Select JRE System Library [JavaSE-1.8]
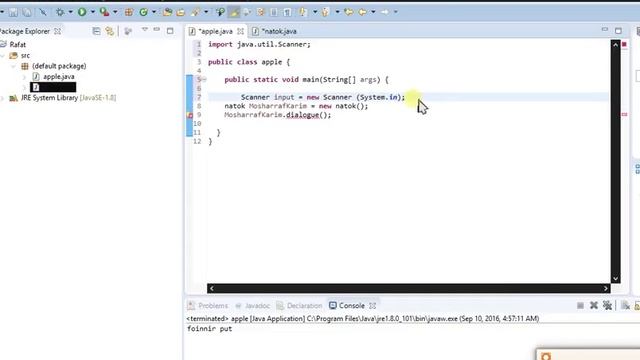The height and width of the screenshot is (360, 640). 68,98
